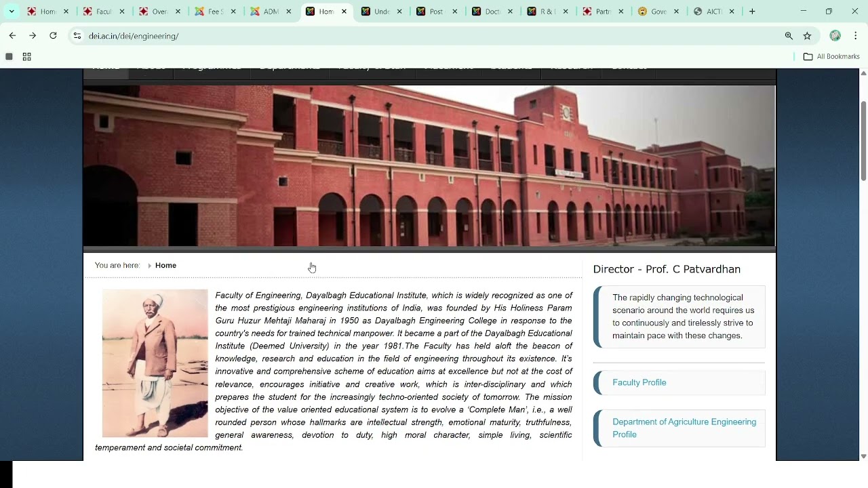Click the founder's portrait photo
This screenshot has width=868, height=488.
click(x=155, y=363)
